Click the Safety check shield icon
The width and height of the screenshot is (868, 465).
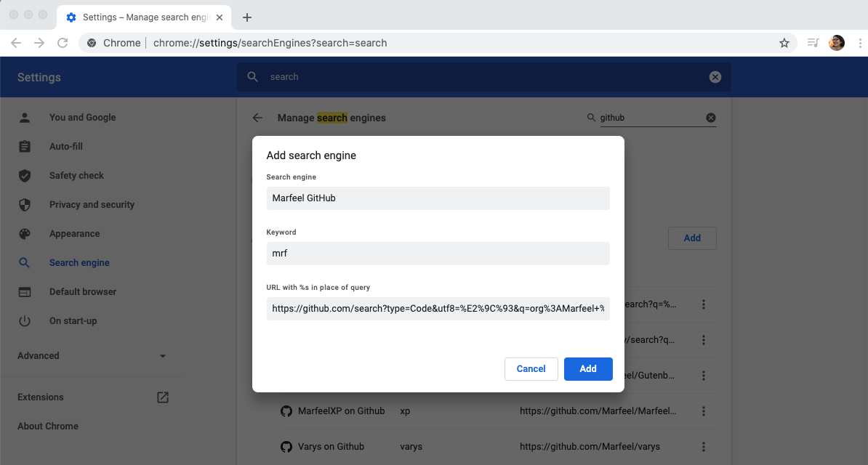coord(25,176)
